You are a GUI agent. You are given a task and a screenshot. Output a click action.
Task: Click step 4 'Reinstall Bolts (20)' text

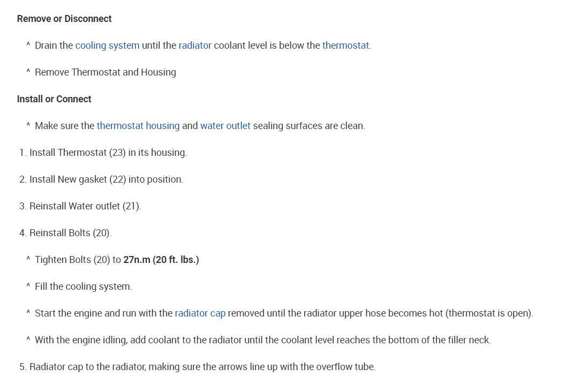70,233
